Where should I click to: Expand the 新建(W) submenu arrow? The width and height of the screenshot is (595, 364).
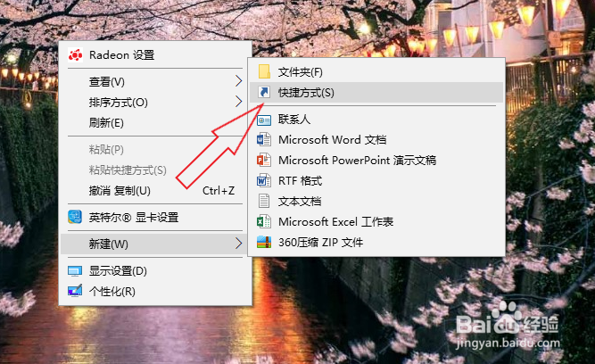(238, 244)
